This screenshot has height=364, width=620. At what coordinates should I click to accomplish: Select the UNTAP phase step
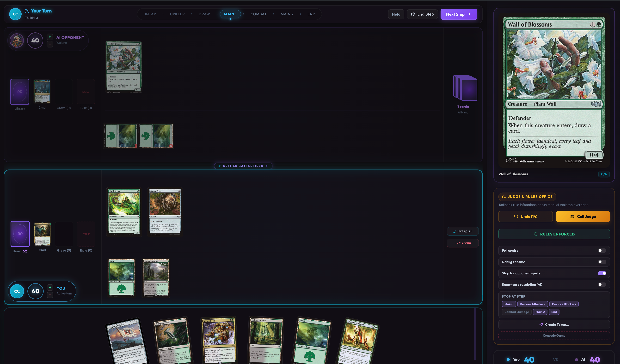tap(150, 14)
